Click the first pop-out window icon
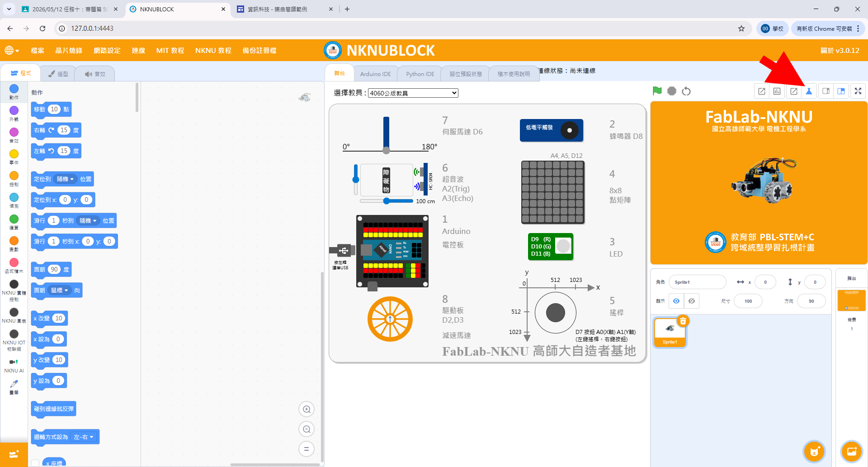 point(762,91)
